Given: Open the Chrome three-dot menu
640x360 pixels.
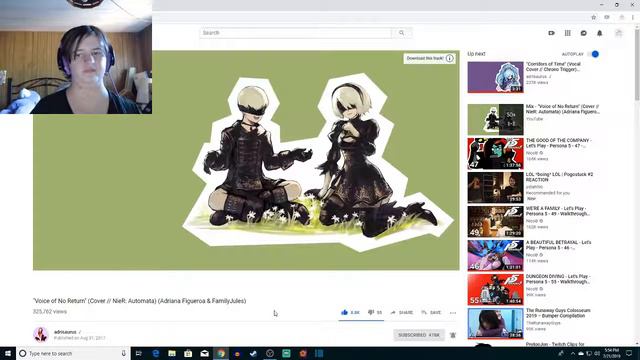Looking at the screenshot, I should [633, 17].
